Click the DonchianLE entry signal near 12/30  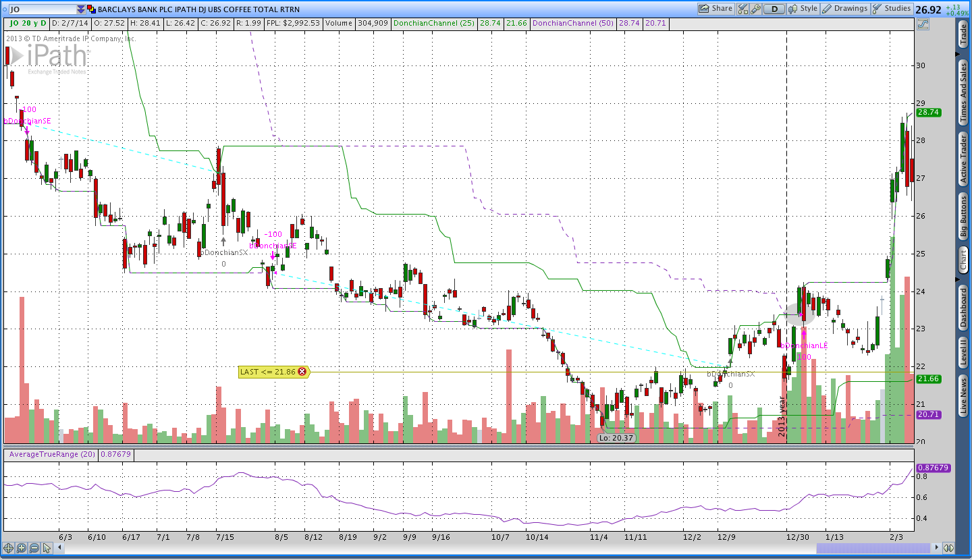pyautogui.click(x=804, y=345)
